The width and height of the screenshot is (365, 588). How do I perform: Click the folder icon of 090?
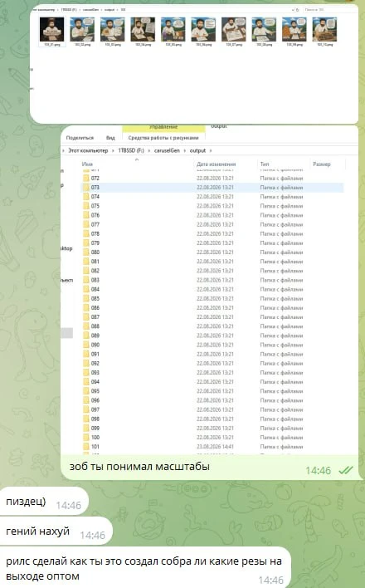tap(85, 345)
